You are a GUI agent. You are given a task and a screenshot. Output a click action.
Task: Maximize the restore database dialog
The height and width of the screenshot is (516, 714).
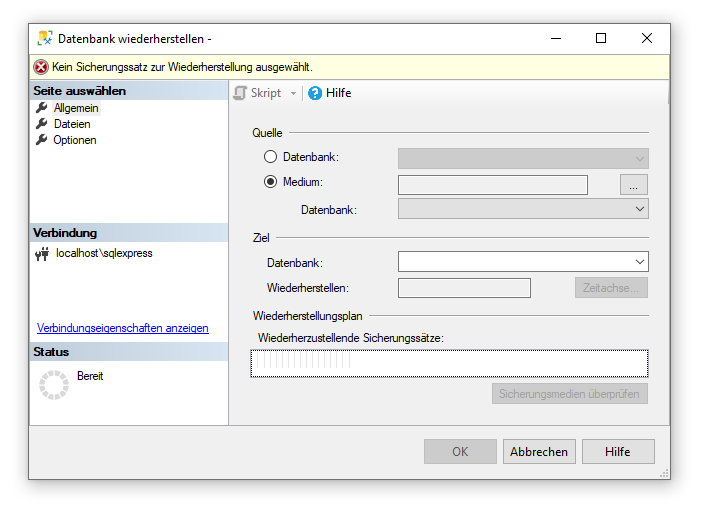click(x=601, y=38)
